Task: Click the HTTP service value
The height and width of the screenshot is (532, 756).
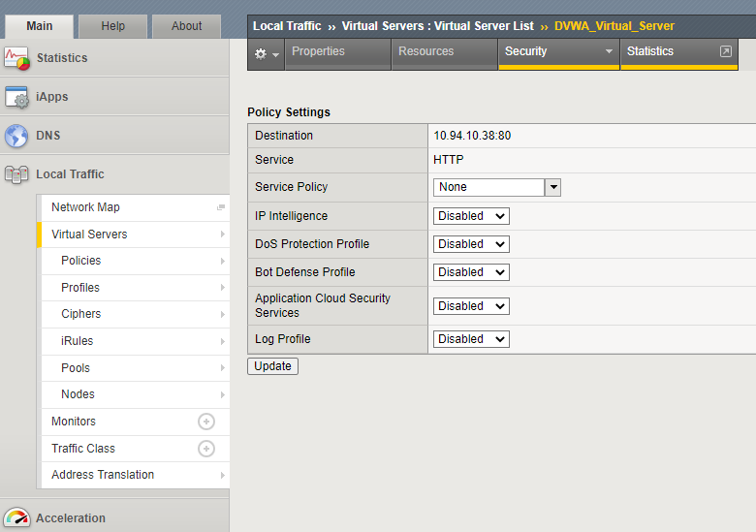Action: point(449,160)
